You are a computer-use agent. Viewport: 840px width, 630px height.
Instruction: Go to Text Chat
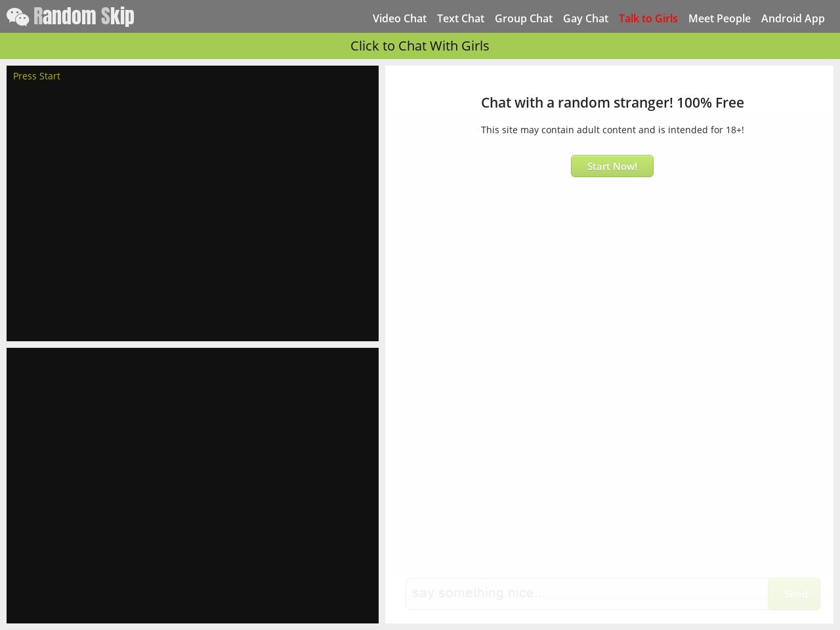(460, 18)
